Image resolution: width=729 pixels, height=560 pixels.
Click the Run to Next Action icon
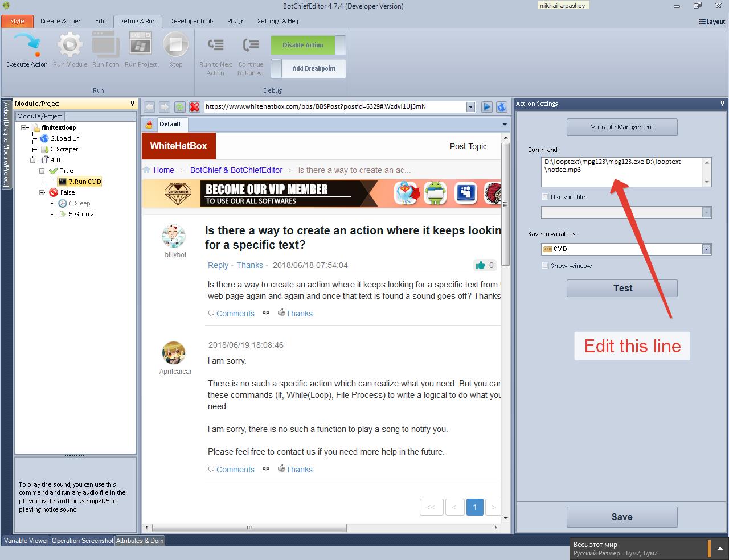(x=216, y=45)
